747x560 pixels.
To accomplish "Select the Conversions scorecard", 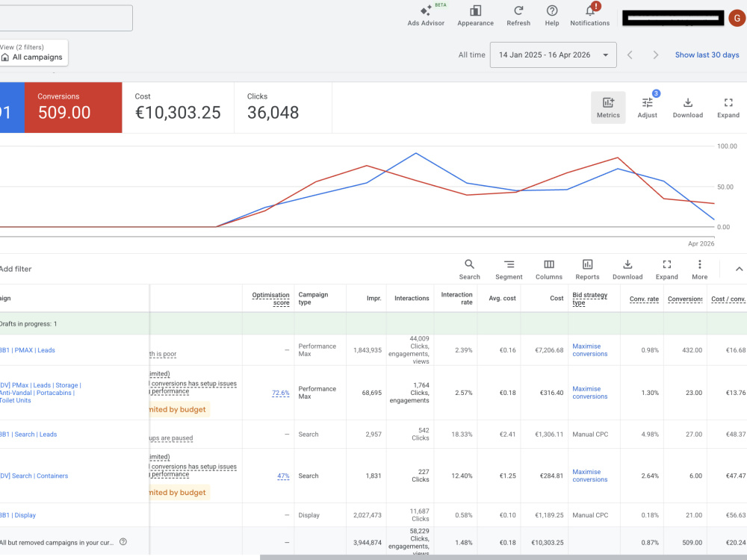I will [x=73, y=107].
